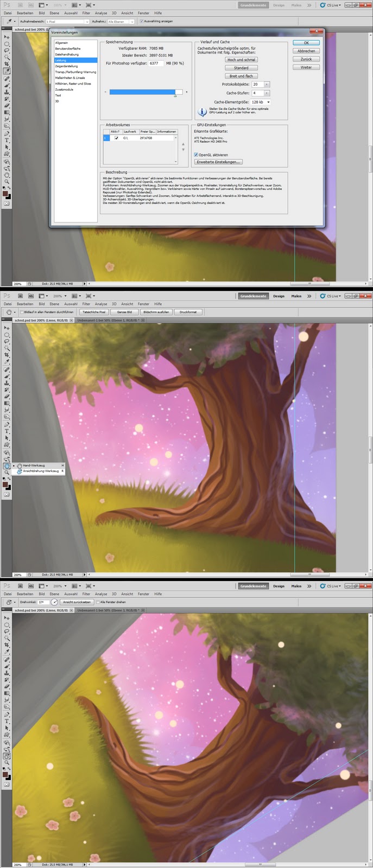Select the Eraser tool in the middle screenshot's toolbox
This screenshot has width=373, height=868.
[x=7, y=397]
